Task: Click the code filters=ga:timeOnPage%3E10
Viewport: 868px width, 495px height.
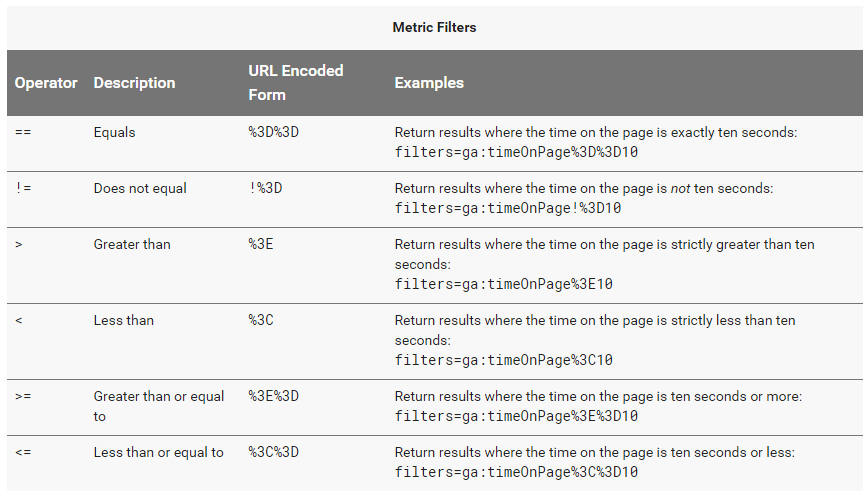Action: [503, 283]
